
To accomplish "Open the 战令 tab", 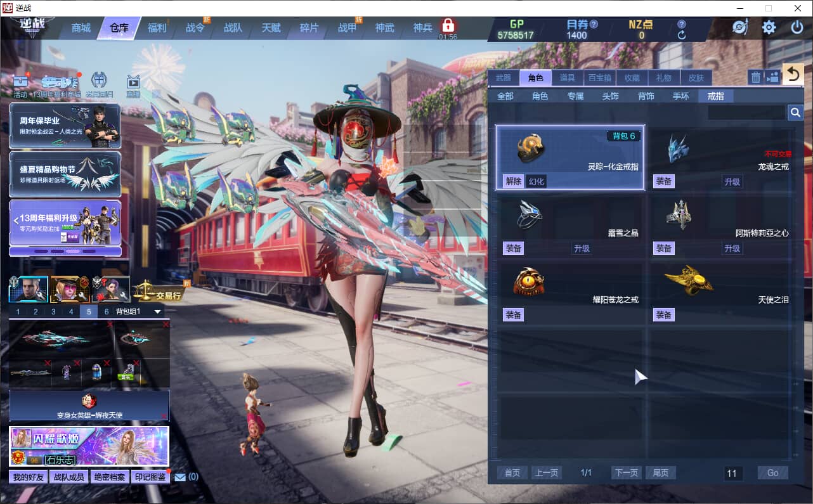I will point(195,28).
